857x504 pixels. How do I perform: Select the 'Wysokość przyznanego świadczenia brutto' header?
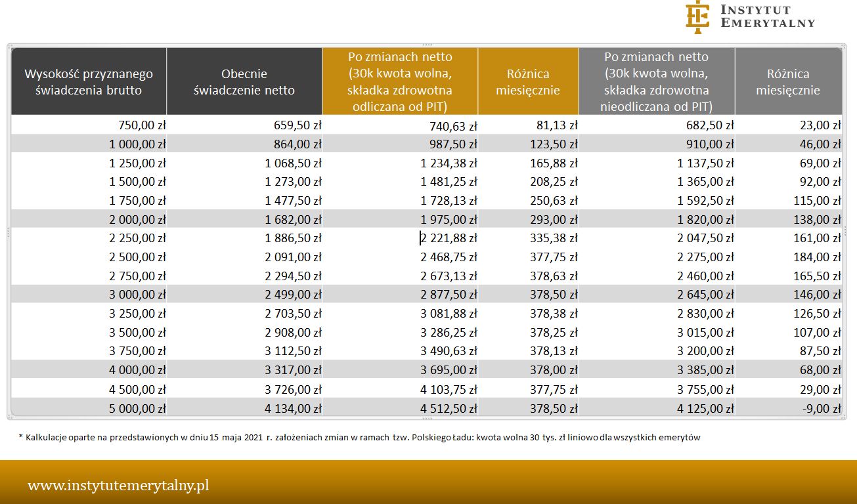click(89, 82)
